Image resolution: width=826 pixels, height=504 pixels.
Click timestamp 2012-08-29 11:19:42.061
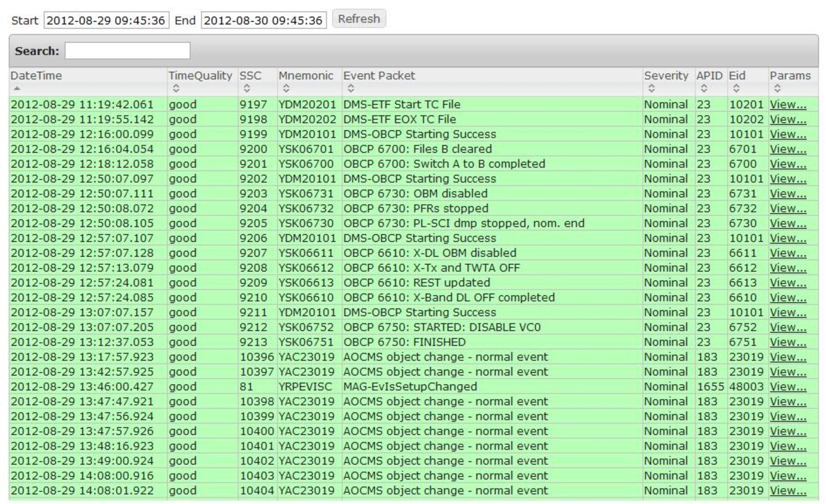pos(82,104)
